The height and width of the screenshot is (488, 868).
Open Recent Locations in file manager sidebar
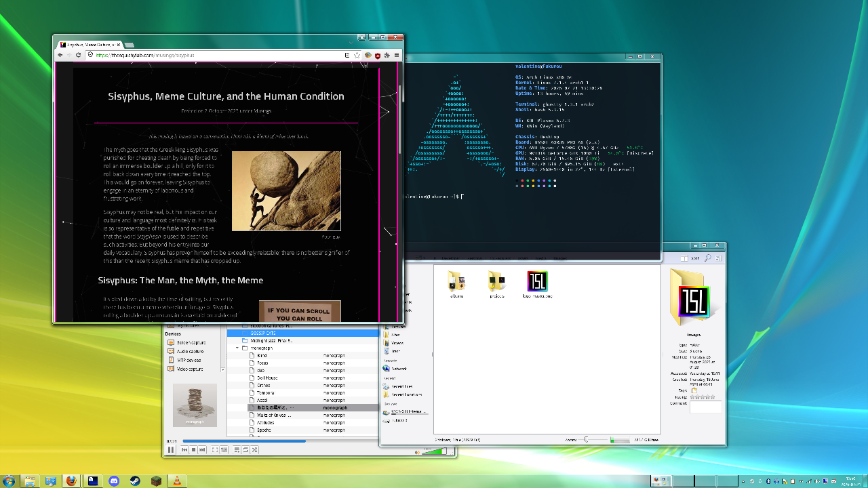403,394
